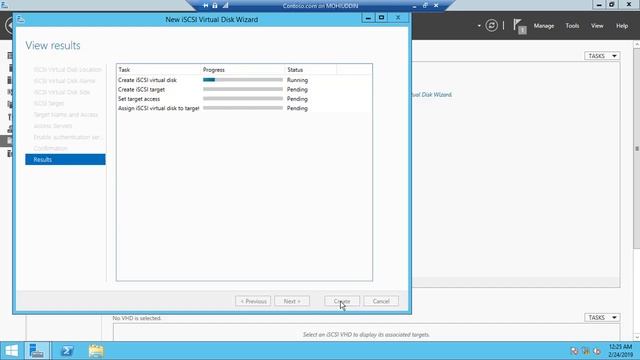Screen dimensions: 640x360
Task: Open the View menu in Server Manager
Action: 597,26
